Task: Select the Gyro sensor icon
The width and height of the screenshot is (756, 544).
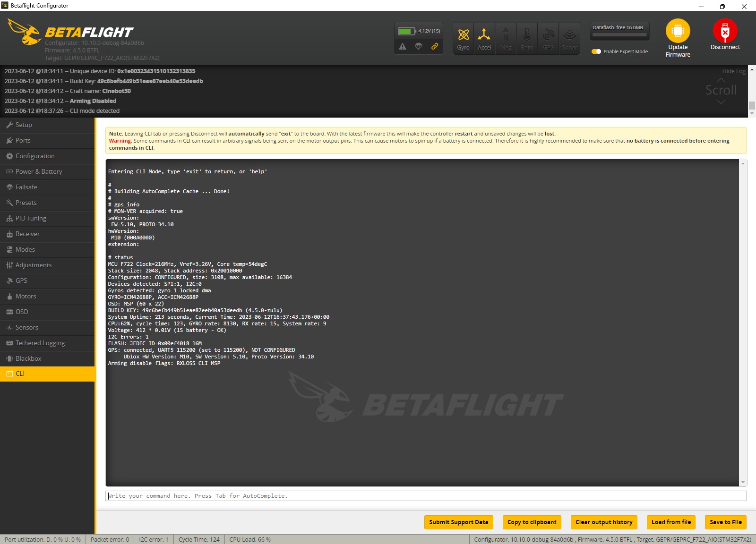Action: [x=463, y=38]
